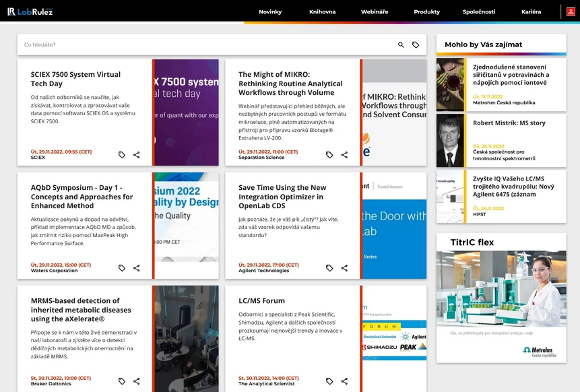
Task: Click 'Út, 29.11.2022, 15:00 (CET)' date
Action: click(61, 265)
